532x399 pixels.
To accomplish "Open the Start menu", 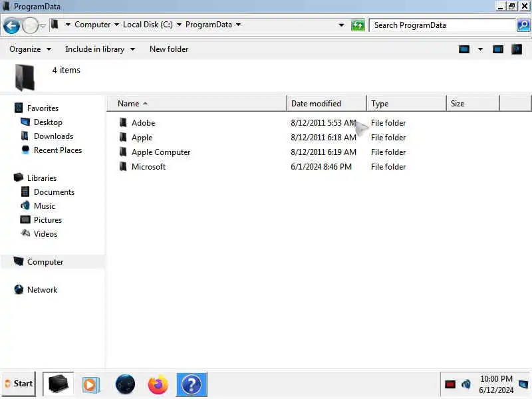I will pos(19,384).
